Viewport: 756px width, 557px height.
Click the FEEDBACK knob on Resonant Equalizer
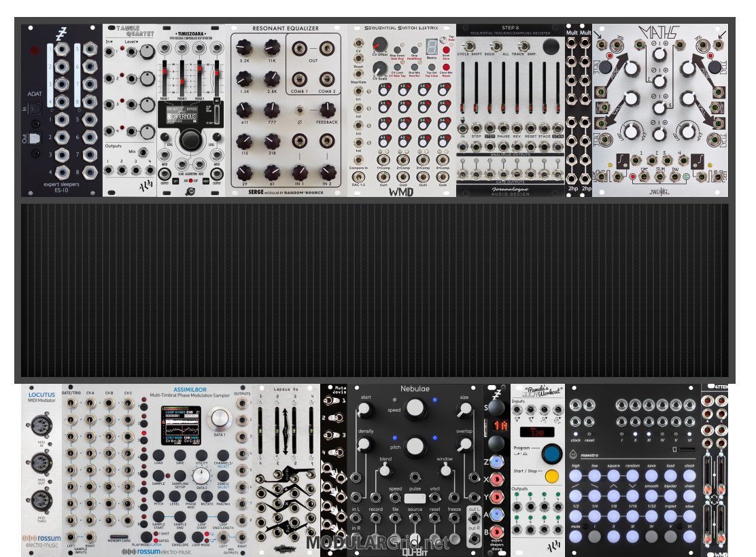coord(326,110)
